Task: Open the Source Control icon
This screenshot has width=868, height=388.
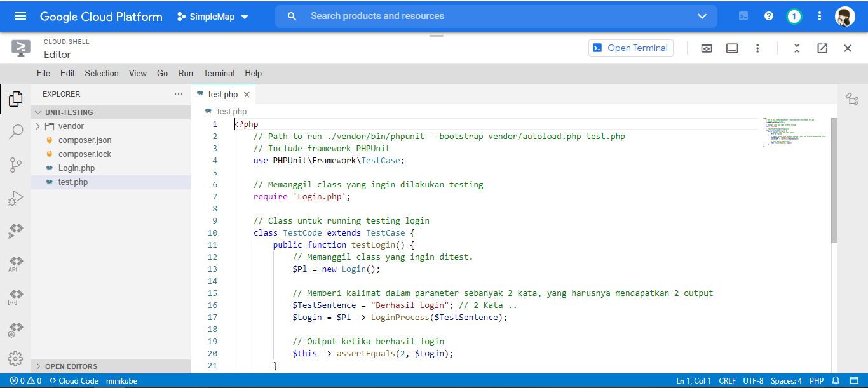Action: 15,164
